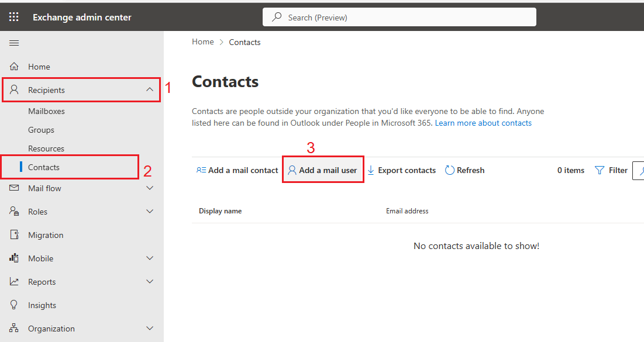Expand the Mobile section chevron
The height and width of the screenshot is (342, 644).
click(150, 258)
